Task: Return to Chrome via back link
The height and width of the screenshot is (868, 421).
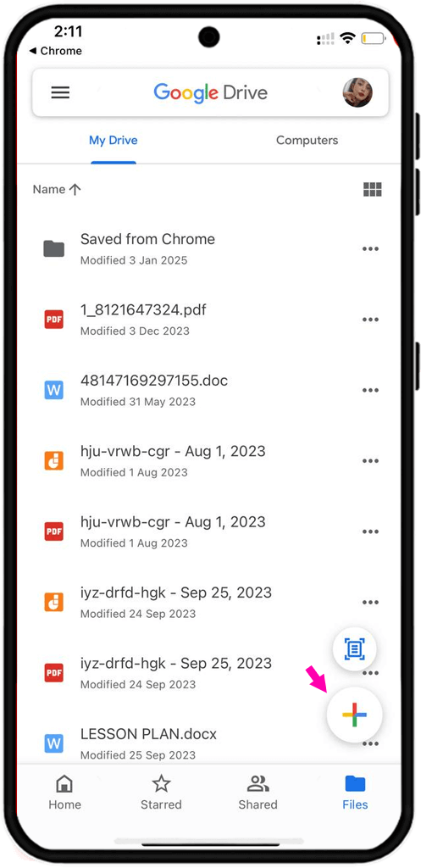Action: pyautogui.click(x=55, y=51)
